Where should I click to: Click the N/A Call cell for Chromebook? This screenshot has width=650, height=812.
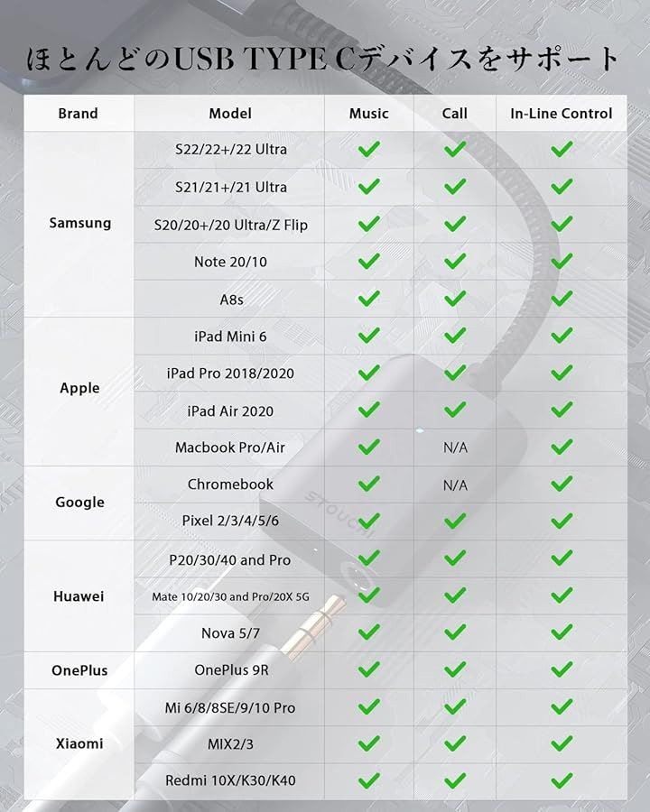coord(455,485)
